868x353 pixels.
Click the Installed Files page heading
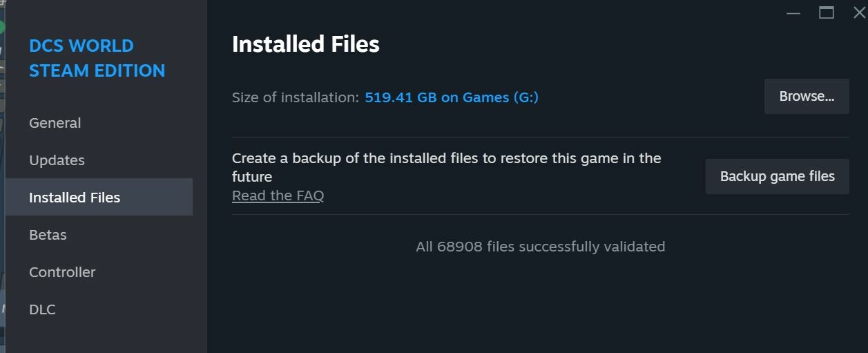[x=306, y=44]
